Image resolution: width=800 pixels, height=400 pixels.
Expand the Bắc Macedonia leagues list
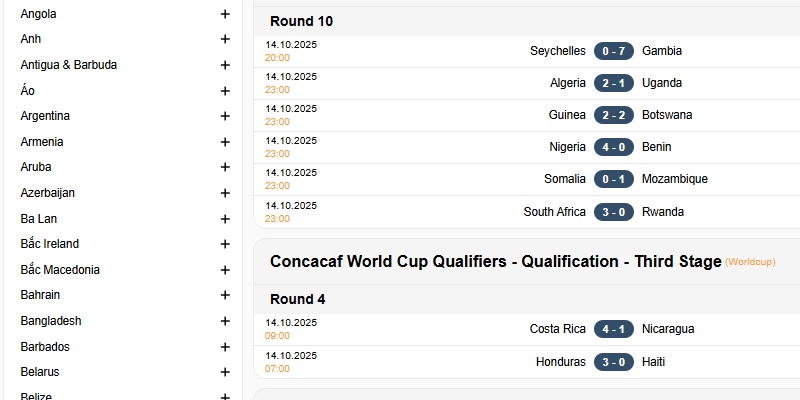pyautogui.click(x=225, y=270)
